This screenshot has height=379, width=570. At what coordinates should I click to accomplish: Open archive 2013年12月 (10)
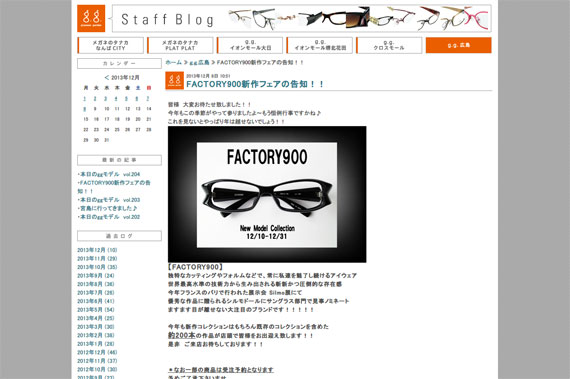tap(97, 250)
